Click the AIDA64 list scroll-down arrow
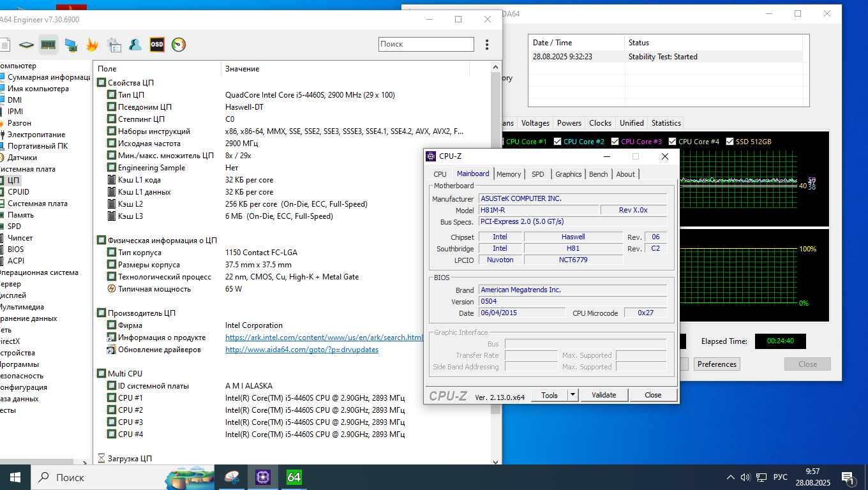 click(x=495, y=461)
